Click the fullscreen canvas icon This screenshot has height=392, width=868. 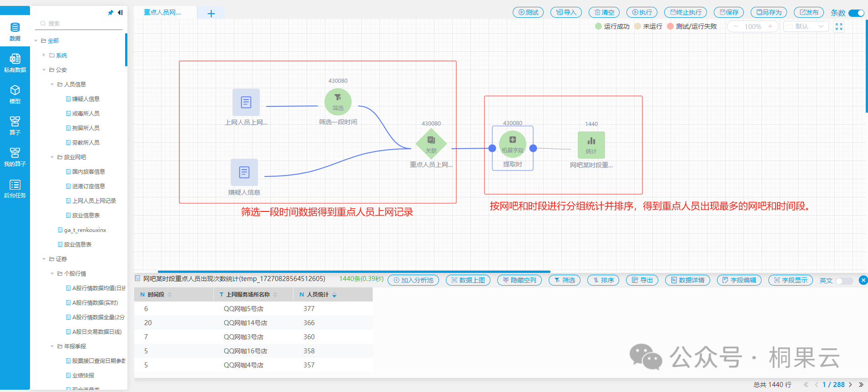(x=839, y=27)
